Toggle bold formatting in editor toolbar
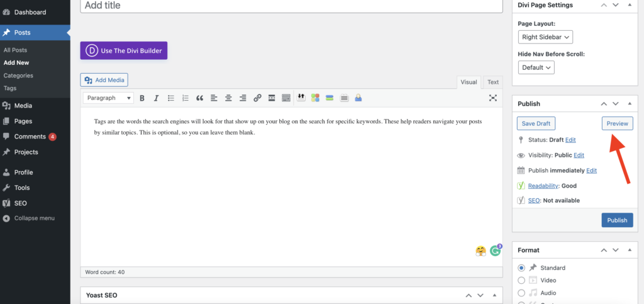This screenshot has height=304, width=644. pyautogui.click(x=142, y=98)
